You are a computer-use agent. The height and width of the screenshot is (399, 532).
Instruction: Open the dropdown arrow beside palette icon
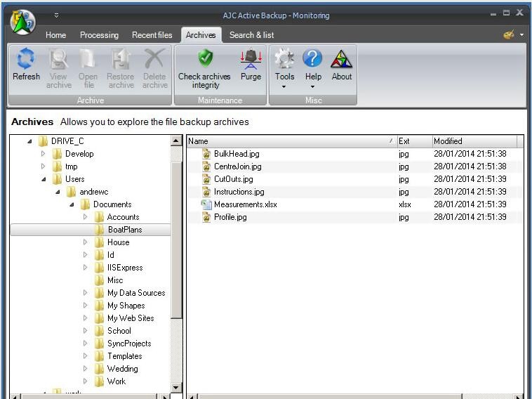point(521,35)
